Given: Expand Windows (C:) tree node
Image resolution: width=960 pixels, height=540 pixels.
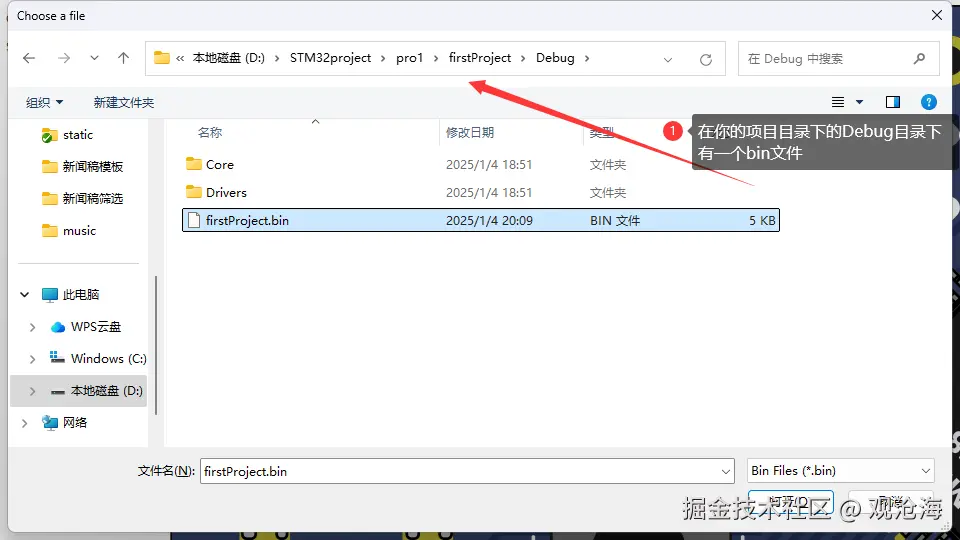Looking at the screenshot, I should click(x=32, y=359).
